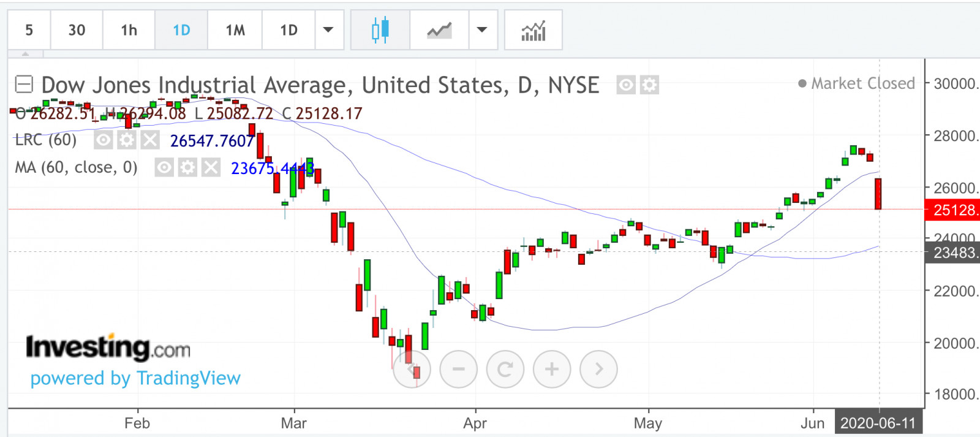
Task: Select the 5 minute interval
Action: pos(29,29)
